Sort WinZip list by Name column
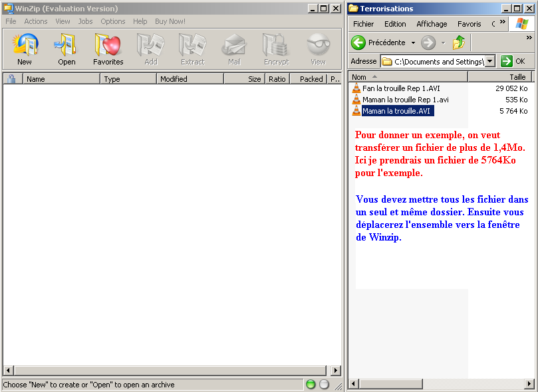 click(x=61, y=79)
